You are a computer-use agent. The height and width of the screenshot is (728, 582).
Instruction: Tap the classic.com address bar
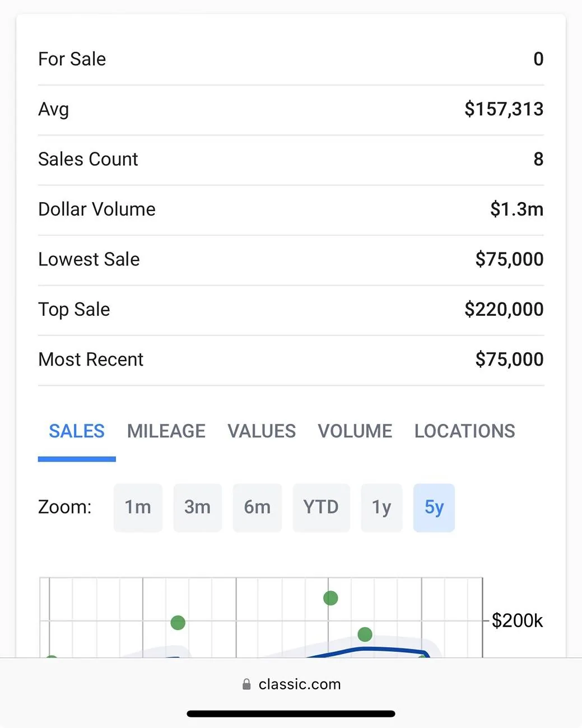[291, 684]
